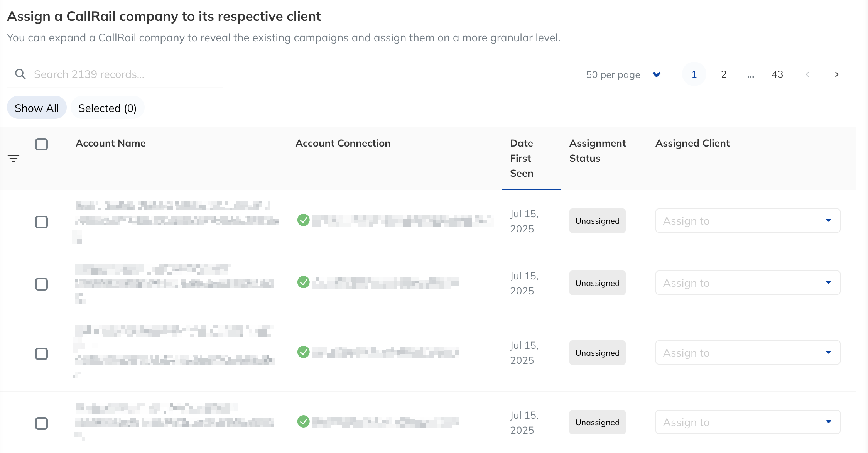Image resolution: width=868 pixels, height=453 pixels.
Task: Open fourth row Assign to dropdown
Action: (x=748, y=422)
